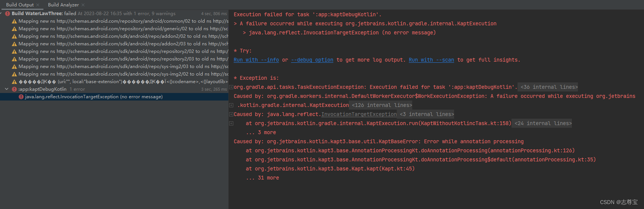Click the warning icon for android/common/02 mapping
The width and height of the screenshot is (644, 209).
14,21
